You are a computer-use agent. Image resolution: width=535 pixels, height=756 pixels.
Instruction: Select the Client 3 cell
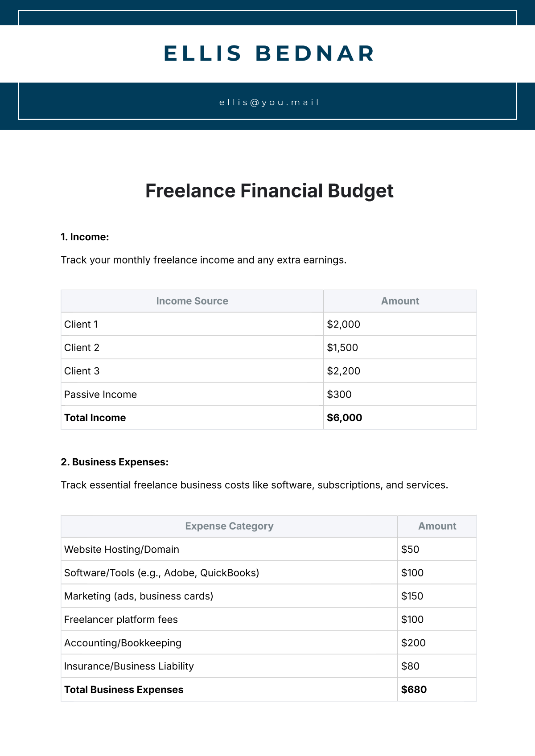(82, 371)
